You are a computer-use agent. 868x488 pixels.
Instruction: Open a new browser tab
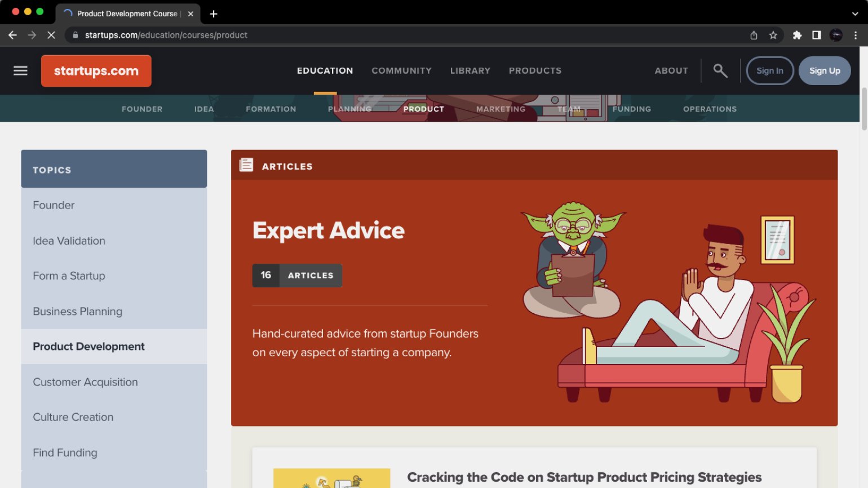(x=214, y=14)
